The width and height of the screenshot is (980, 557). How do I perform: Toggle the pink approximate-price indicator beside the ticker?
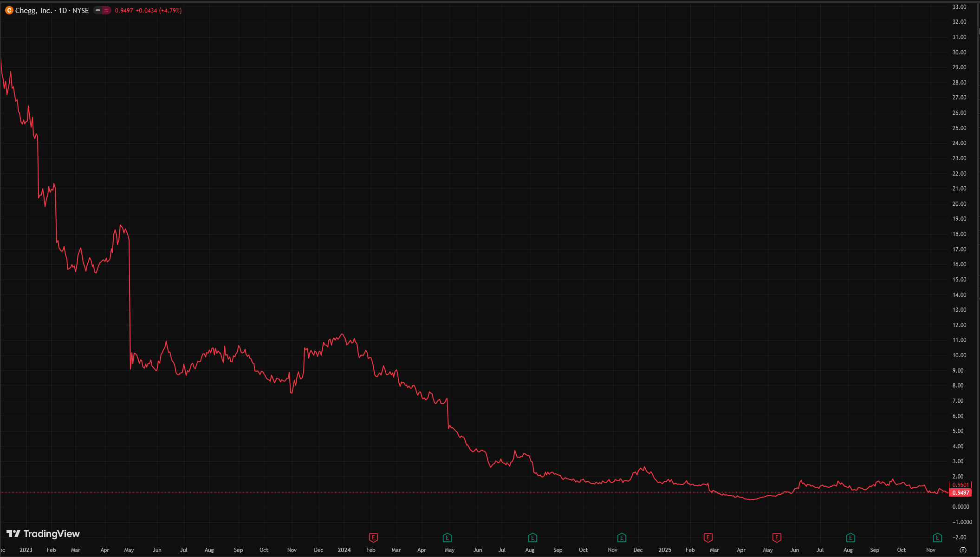106,10
